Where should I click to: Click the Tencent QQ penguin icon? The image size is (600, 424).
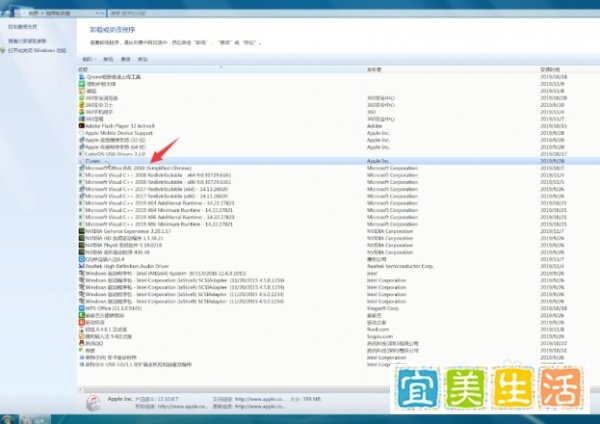[82, 343]
